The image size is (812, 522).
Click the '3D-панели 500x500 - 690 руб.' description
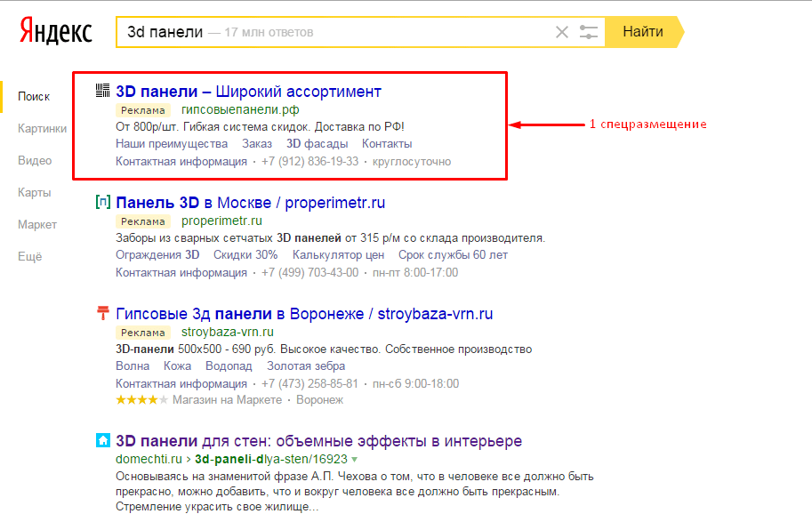click(x=324, y=349)
